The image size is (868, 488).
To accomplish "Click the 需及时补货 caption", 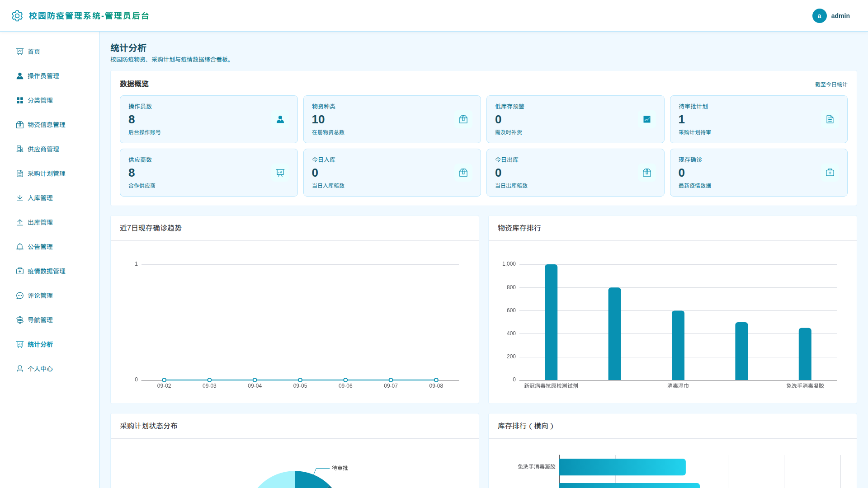I will (x=509, y=132).
